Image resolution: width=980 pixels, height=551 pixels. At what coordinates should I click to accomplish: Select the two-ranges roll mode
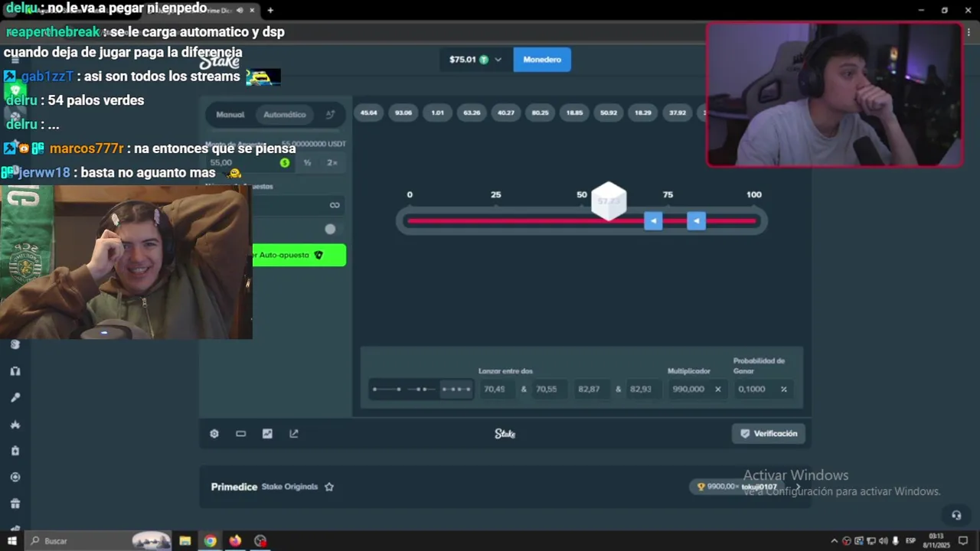pos(456,389)
